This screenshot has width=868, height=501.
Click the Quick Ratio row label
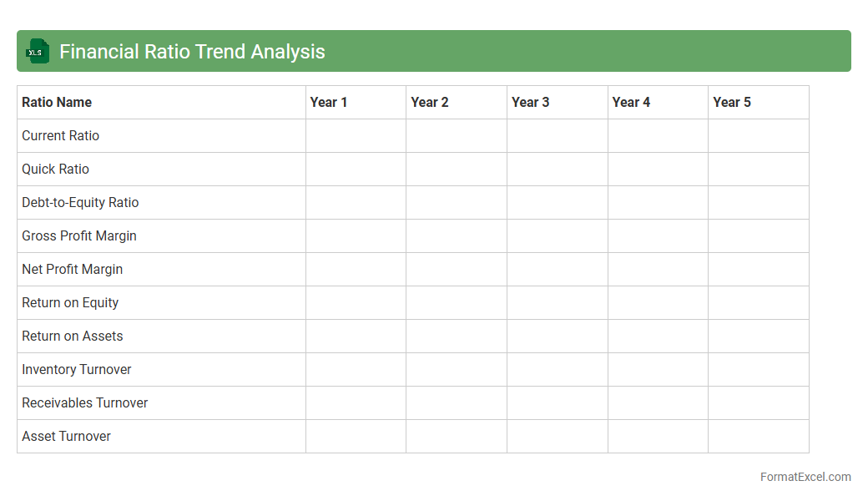click(x=55, y=169)
